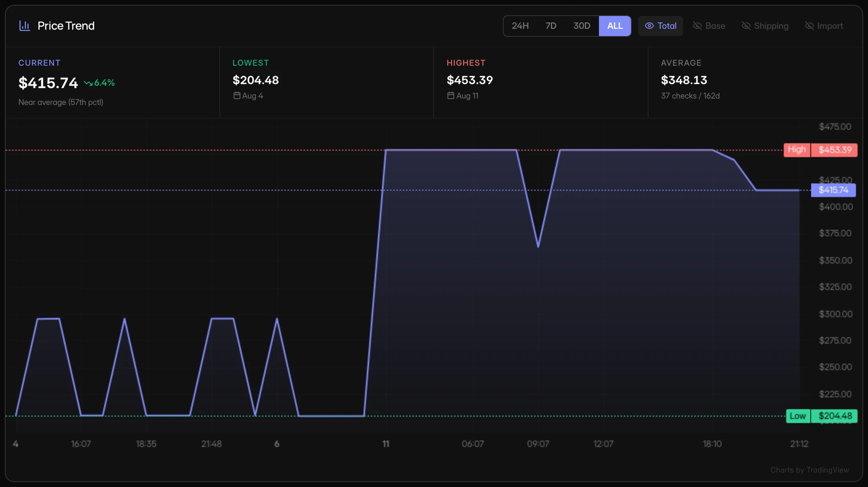Click the lowest price $204.48 value
This screenshot has width=868, height=487.
point(255,80)
